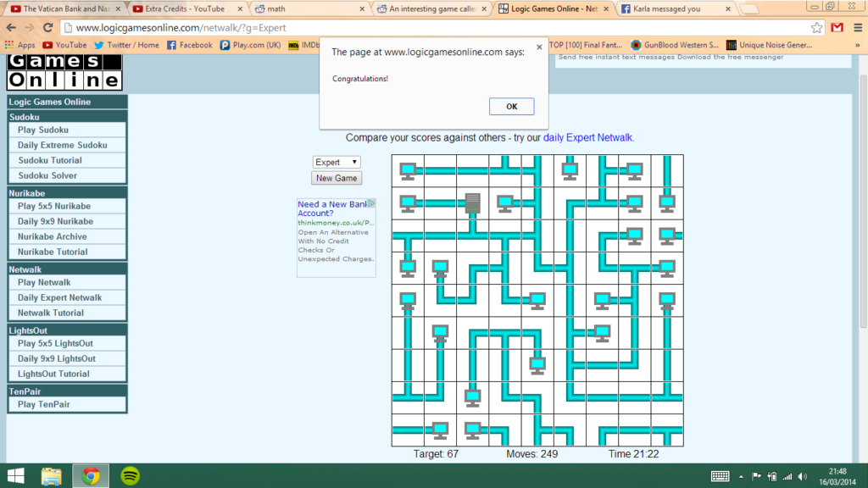Switch to the Extra Credits - YouTube tab
The width and height of the screenshot is (868, 488).
186,8
